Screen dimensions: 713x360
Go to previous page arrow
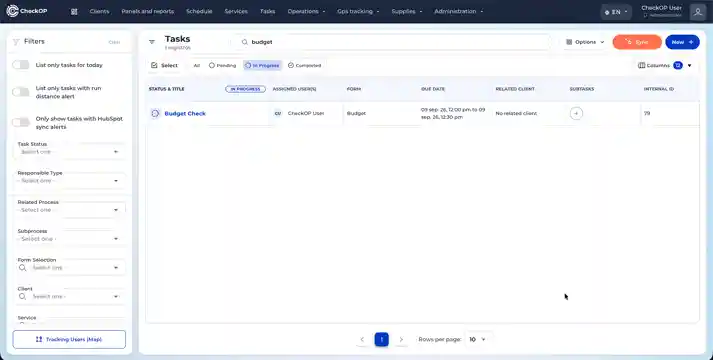point(362,340)
